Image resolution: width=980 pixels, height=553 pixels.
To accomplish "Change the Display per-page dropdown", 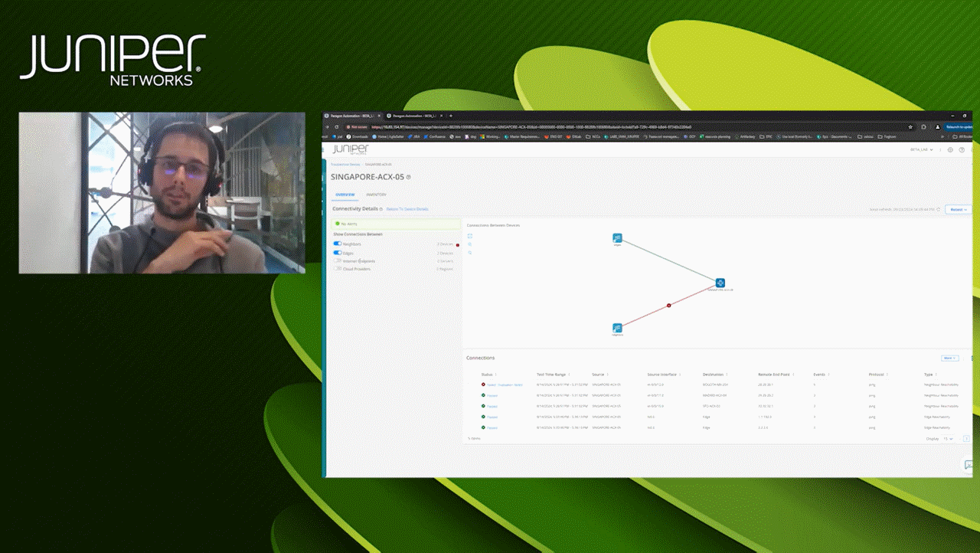I will 949,438.
